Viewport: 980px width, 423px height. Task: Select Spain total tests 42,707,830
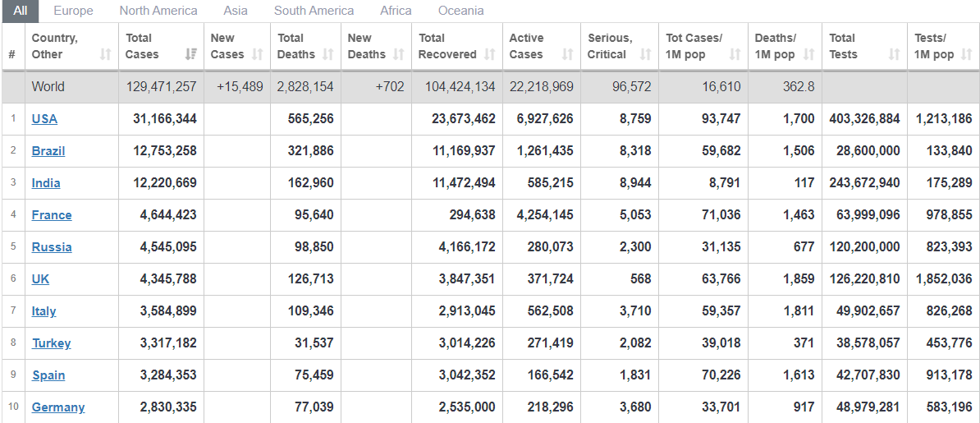pos(868,375)
